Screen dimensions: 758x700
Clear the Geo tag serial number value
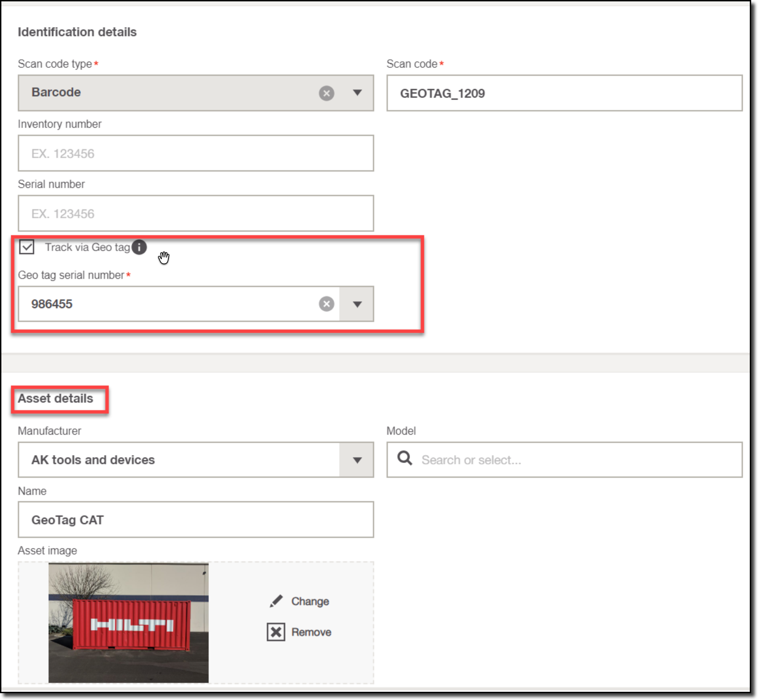[326, 304]
